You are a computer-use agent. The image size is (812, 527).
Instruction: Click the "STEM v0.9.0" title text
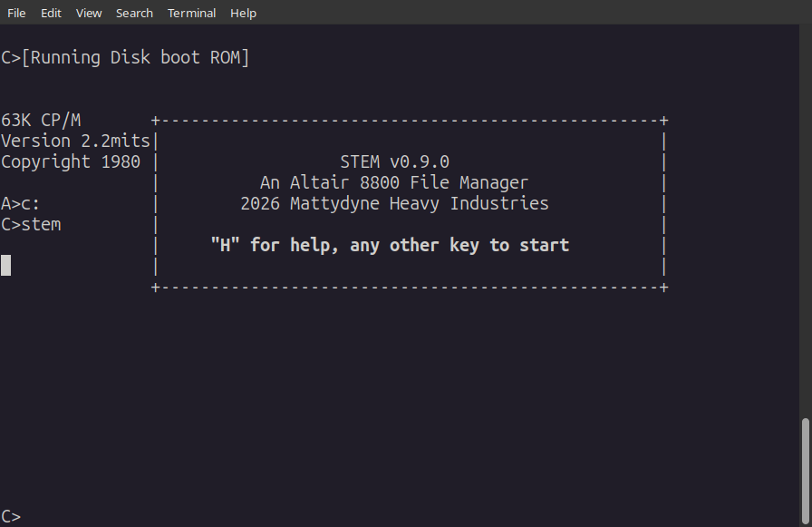[x=394, y=161]
